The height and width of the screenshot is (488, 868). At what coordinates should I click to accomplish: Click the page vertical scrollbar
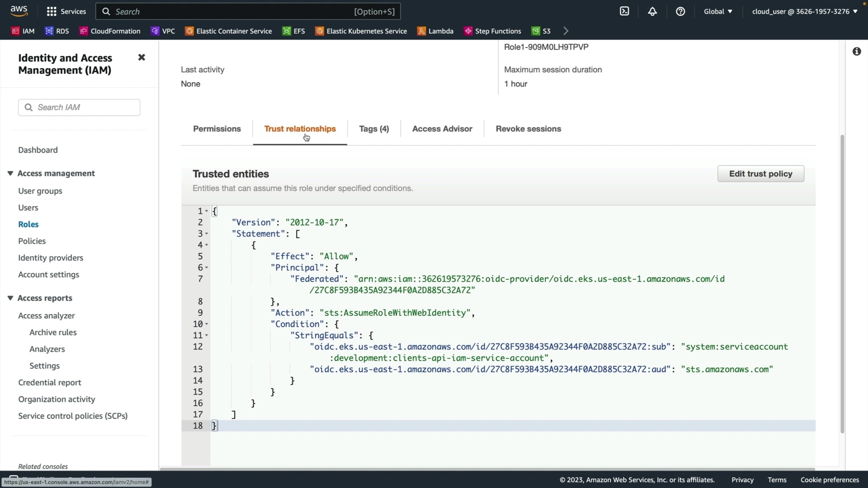tap(842, 283)
